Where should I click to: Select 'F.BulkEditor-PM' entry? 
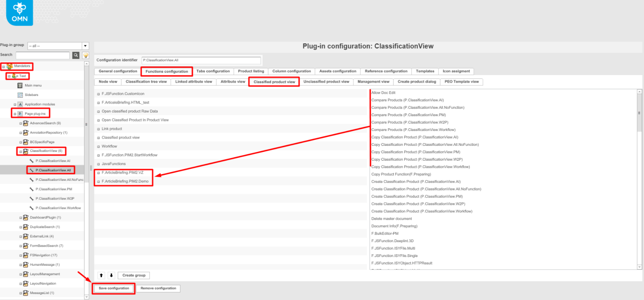pyautogui.click(x=385, y=233)
